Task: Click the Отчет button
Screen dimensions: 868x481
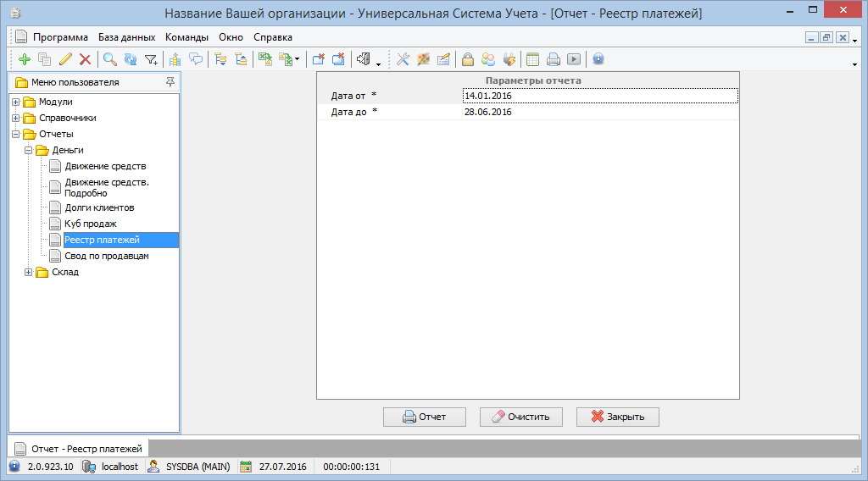Action: [x=425, y=417]
